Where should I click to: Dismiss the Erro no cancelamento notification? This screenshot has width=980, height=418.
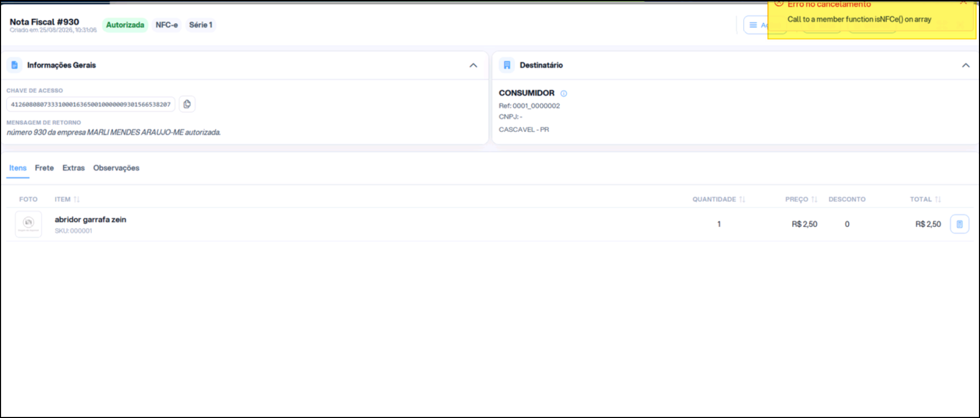coord(963,3)
